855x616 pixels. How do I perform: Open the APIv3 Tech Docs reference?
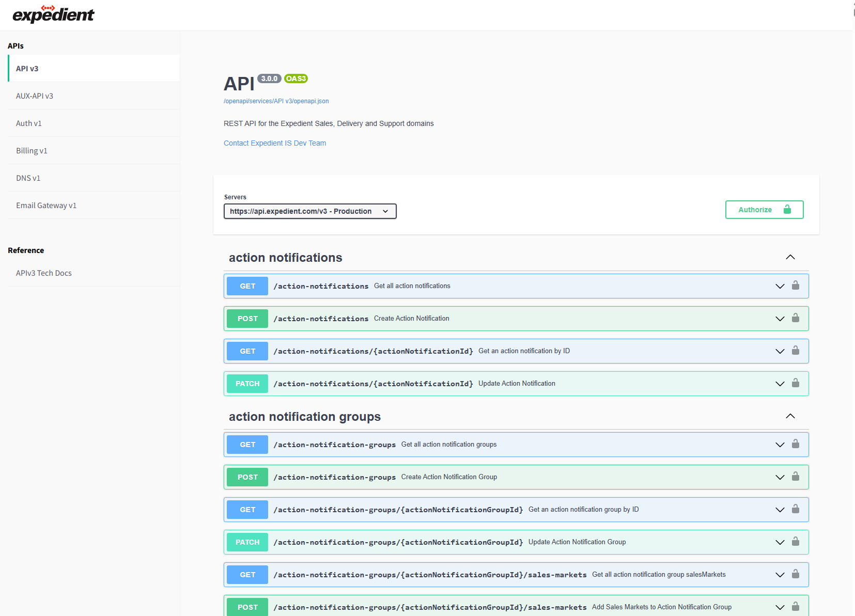click(x=44, y=273)
